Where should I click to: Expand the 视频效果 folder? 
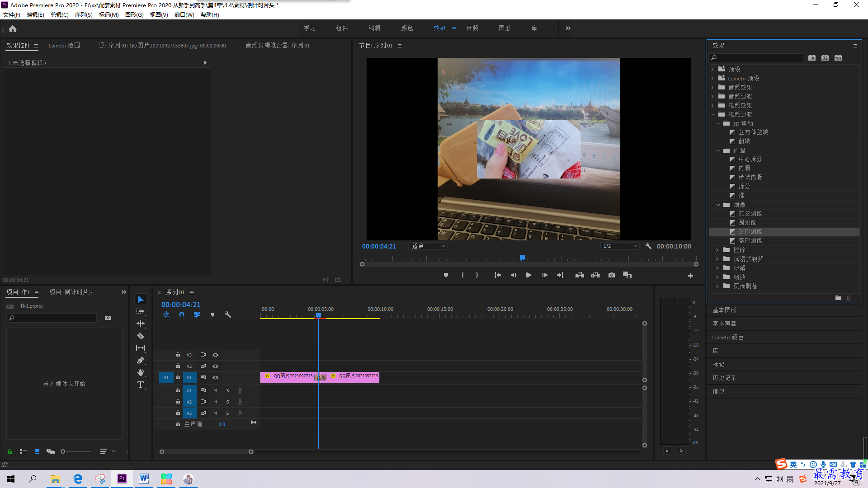pyautogui.click(x=712, y=105)
